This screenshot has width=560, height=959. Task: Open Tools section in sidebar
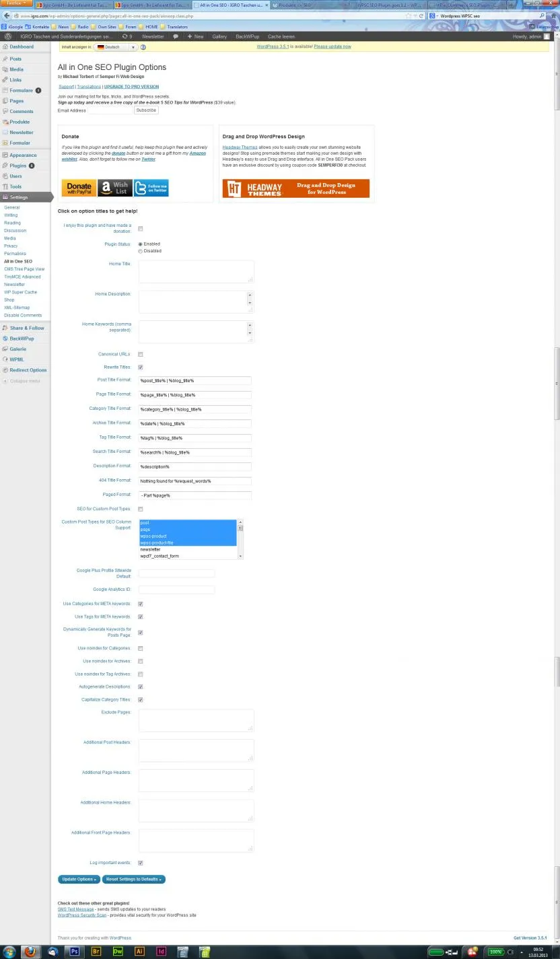click(15, 186)
